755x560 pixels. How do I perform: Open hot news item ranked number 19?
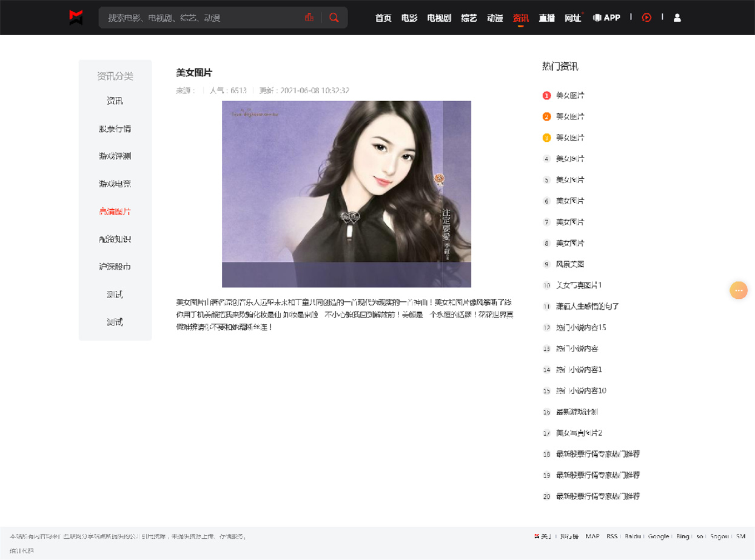tap(597, 475)
